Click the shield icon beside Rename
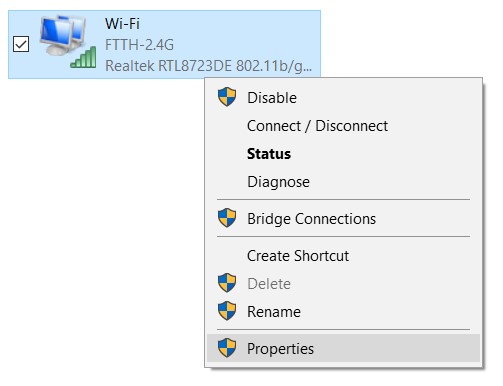503x386 pixels. click(227, 311)
